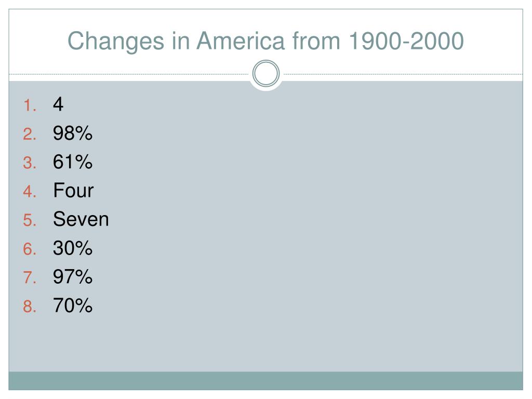
Task: Select the '61%' list entry
Action: (73, 162)
